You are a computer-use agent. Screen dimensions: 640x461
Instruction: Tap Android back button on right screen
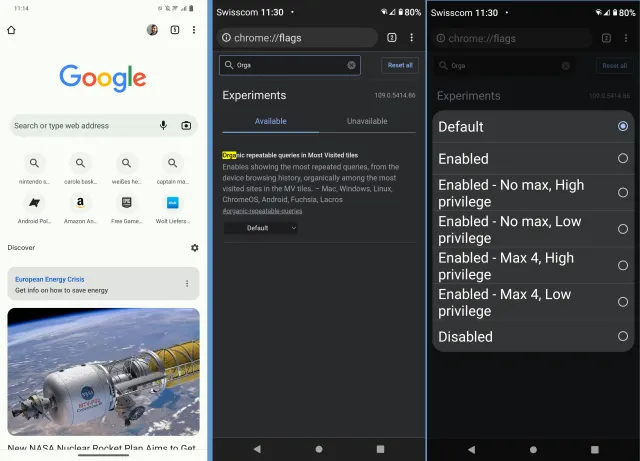click(x=471, y=450)
